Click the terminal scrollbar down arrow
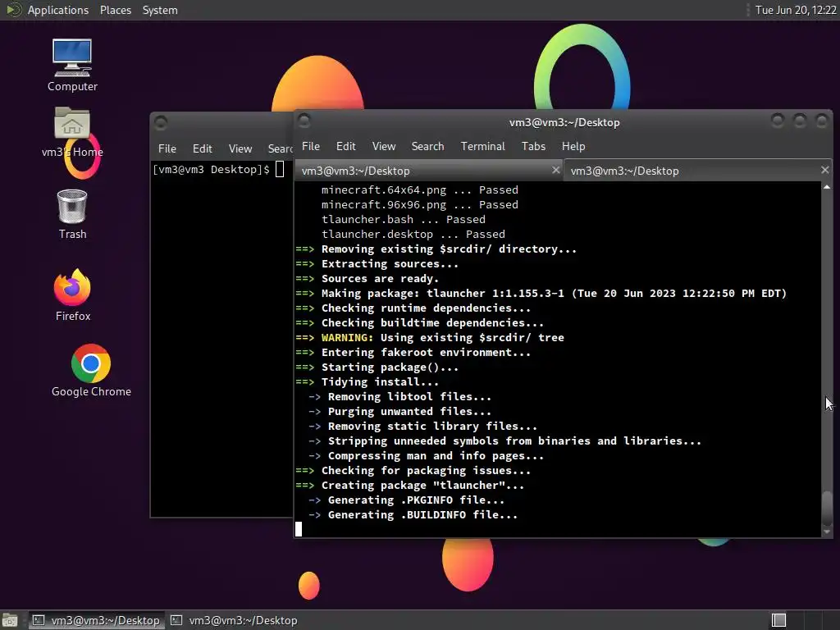 pyautogui.click(x=827, y=532)
